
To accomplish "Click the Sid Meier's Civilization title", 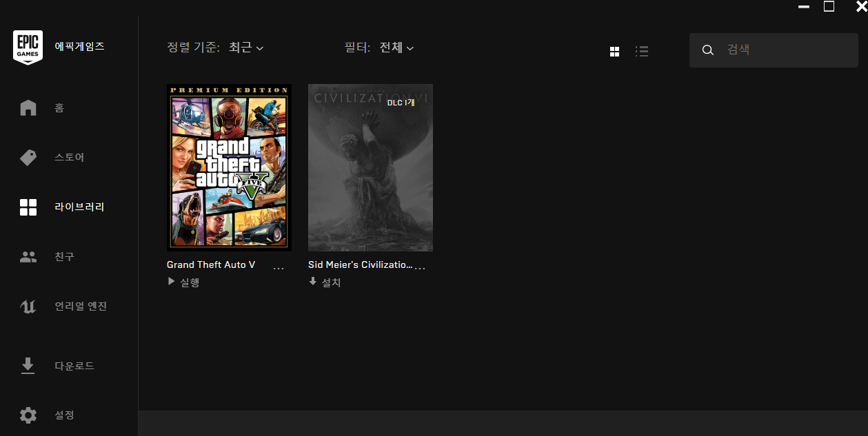I will tap(361, 264).
